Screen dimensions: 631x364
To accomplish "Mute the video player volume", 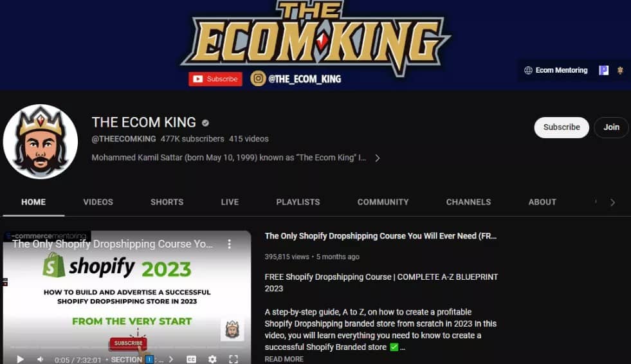I will coord(41,359).
